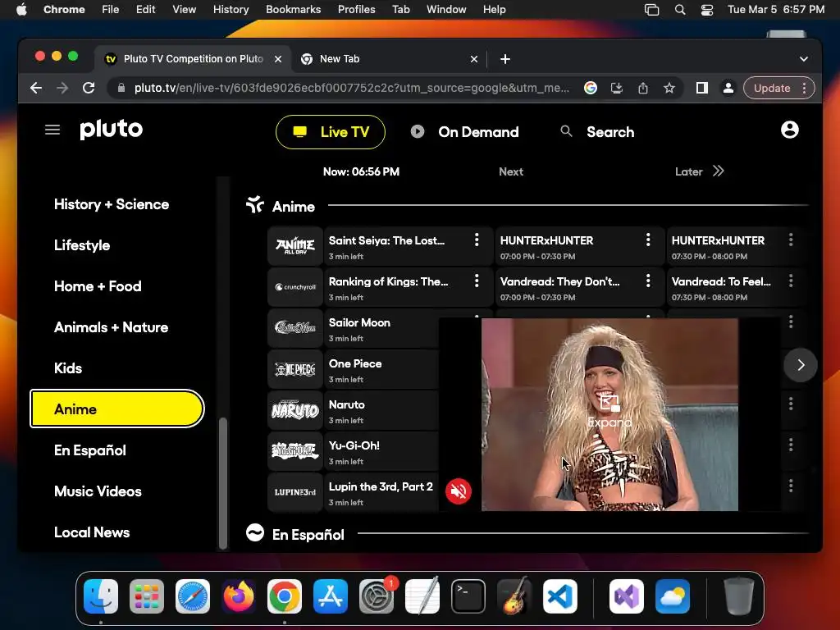Play the Naruto program
Screen dimensions: 840x630
[x=381, y=410]
